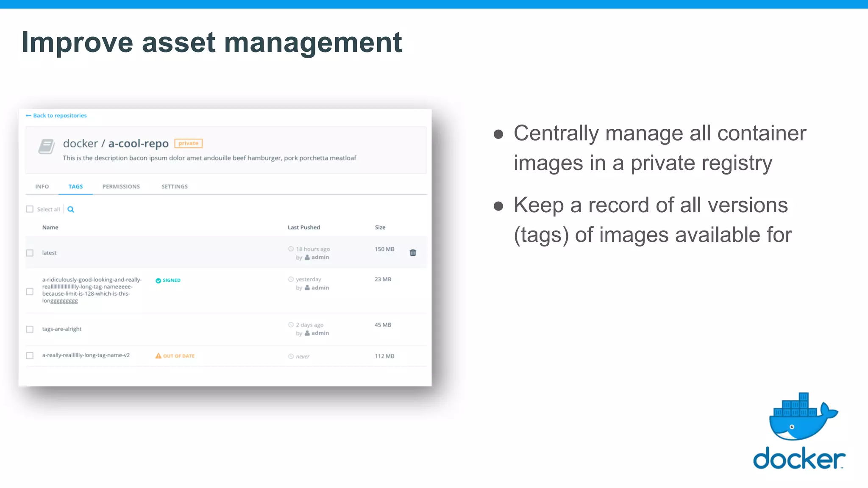This screenshot has height=488, width=868.
Task: Click the Size column header
Action: [380, 227]
